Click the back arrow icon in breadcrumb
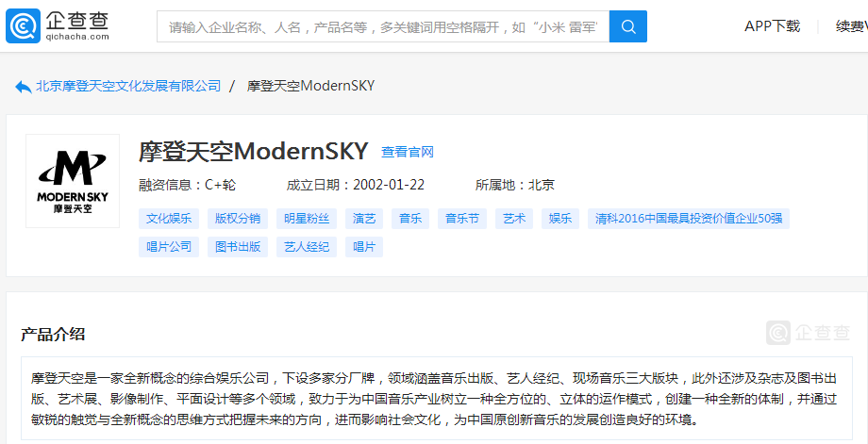Image resolution: width=868 pixels, height=444 pixels. pyautogui.click(x=24, y=87)
